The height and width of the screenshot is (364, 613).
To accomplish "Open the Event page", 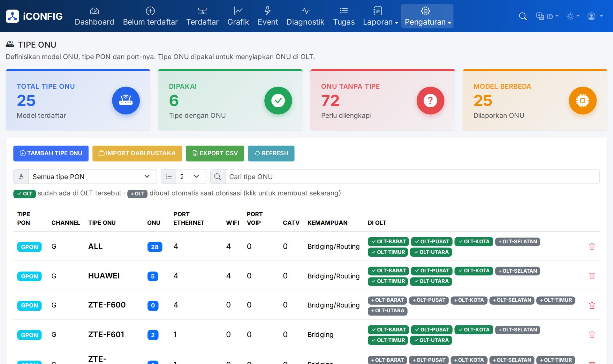I will tap(268, 16).
